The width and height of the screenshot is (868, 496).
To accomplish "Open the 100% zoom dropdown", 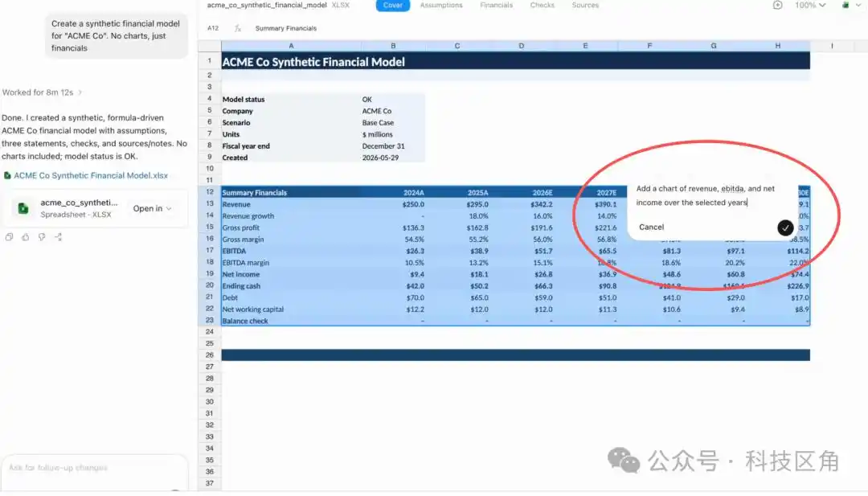I will [x=810, y=5].
